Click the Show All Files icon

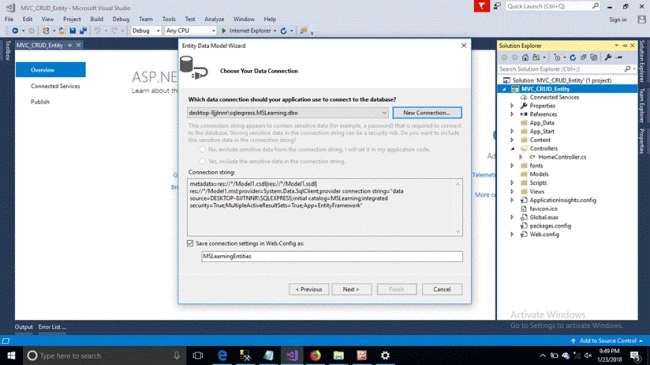click(x=594, y=58)
